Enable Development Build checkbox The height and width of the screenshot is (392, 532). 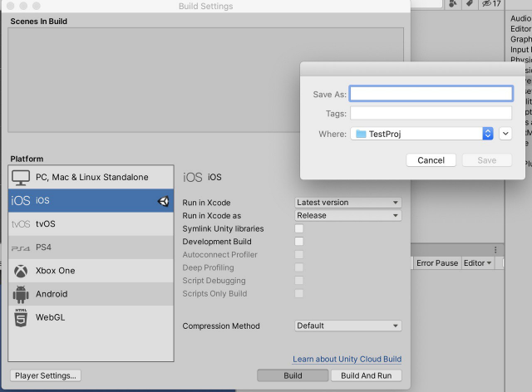point(299,242)
